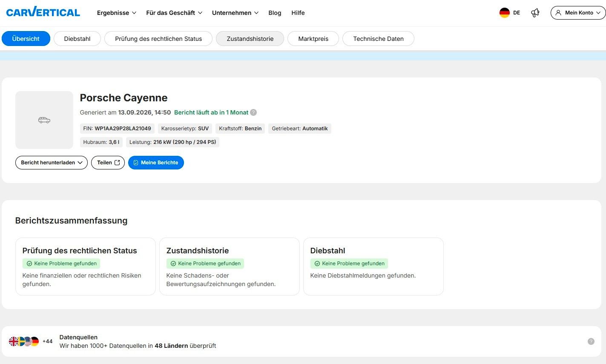Click the Teilen share button
Viewport: 606px width, 364px height.
(x=108, y=163)
